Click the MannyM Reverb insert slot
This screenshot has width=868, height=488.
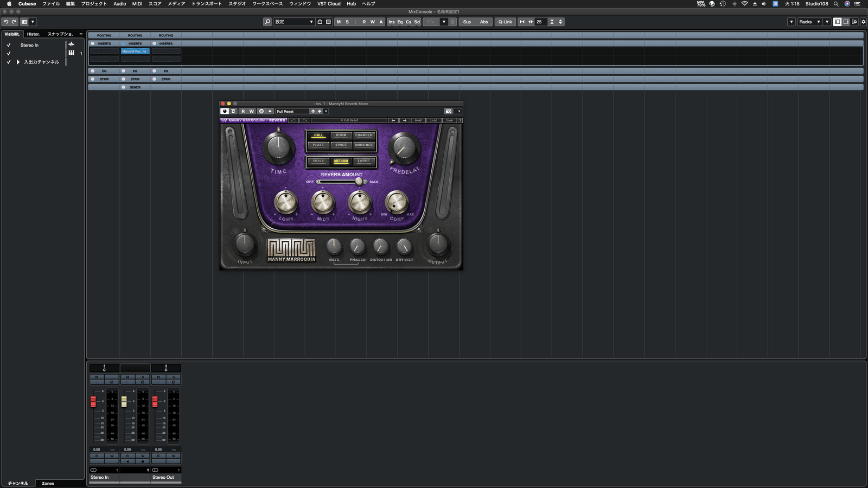point(135,51)
